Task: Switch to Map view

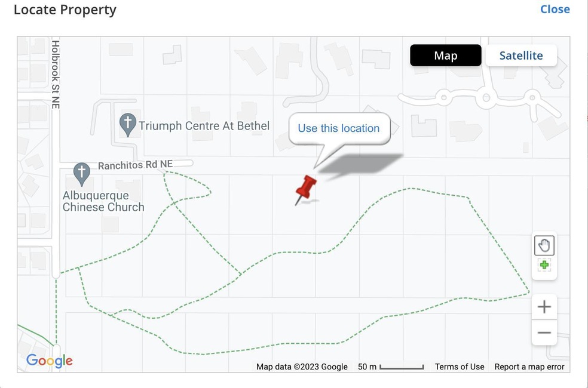Action: coord(446,56)
